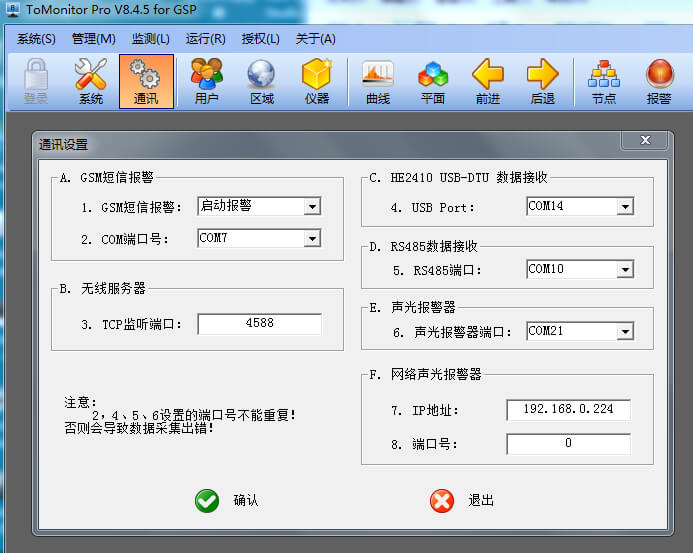This screenshot has height=553, width=693.
Task: Open the 用户 users toolbar icon
Action: pos(206,80)
